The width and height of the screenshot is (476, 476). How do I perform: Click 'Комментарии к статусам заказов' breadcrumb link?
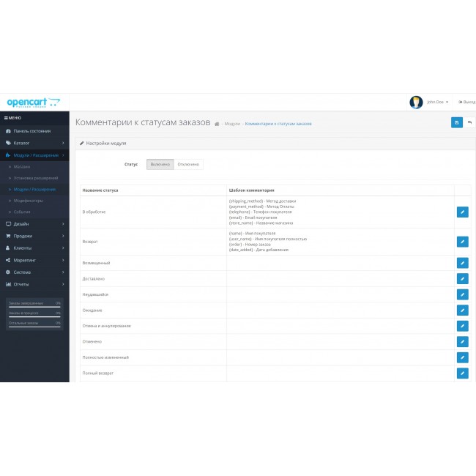coord(278,124)
